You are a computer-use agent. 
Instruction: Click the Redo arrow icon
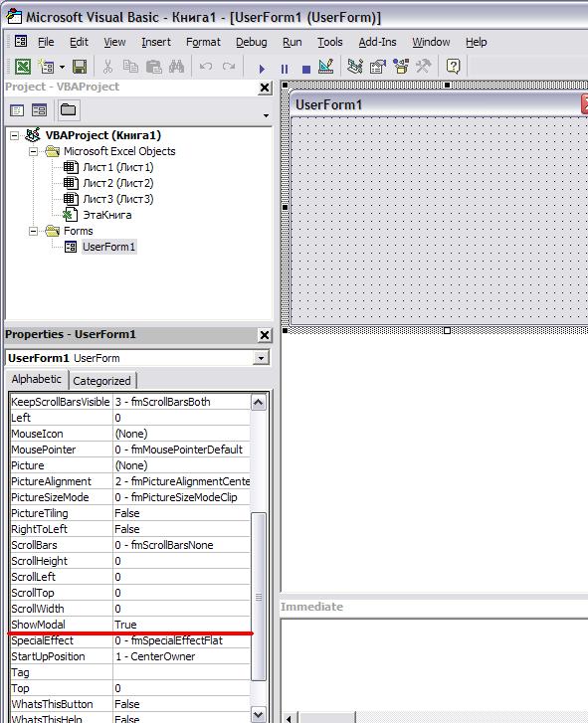point(229,67)
